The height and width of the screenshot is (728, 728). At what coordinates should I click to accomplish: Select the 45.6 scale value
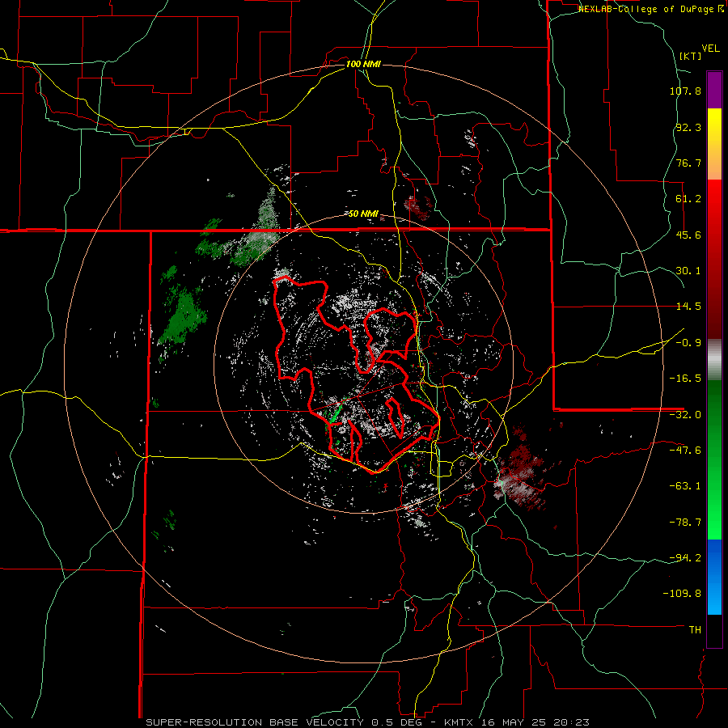coord(688,235)
